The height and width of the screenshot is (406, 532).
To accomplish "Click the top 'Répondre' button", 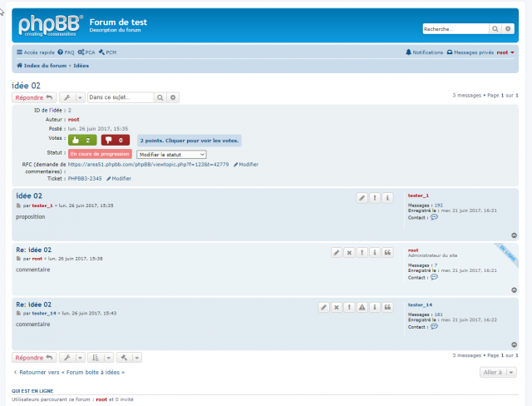I will (33, 97).
